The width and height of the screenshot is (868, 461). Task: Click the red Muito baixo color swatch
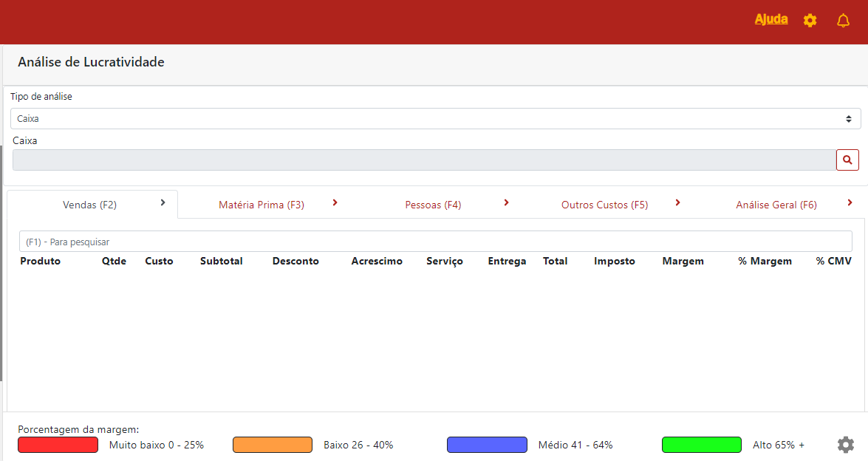58,445
